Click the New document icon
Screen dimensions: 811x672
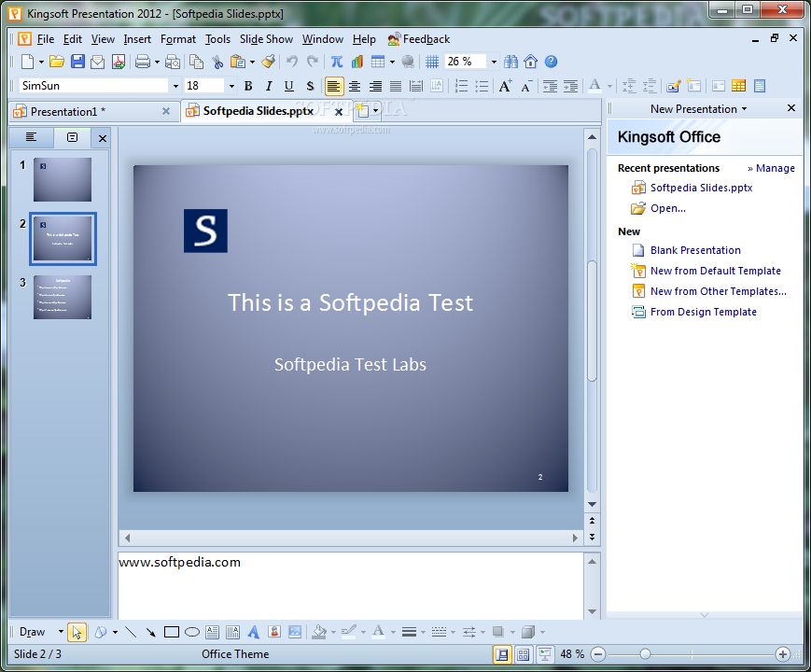pos(27,63)
